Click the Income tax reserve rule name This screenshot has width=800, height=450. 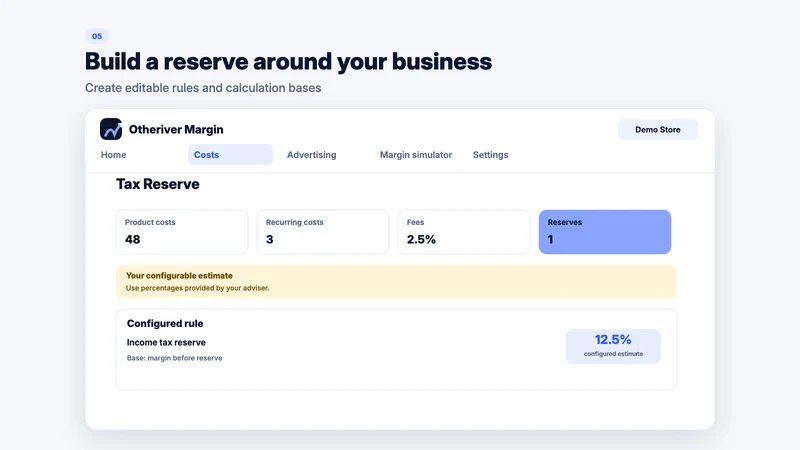tap(166, 342)
